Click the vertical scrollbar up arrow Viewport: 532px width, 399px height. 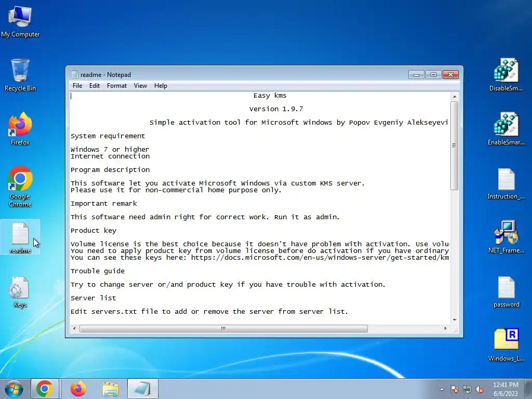(454, 97)
